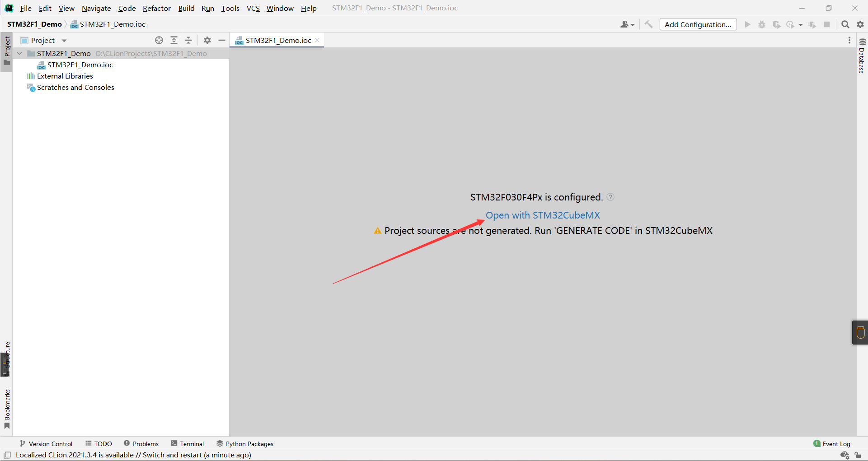Click the Localized CLion status message

[133, 455]
